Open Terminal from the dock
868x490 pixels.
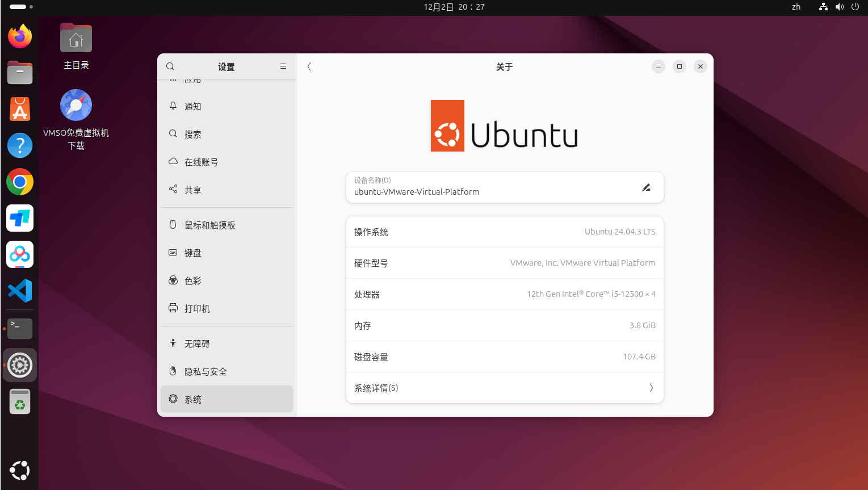20,328
